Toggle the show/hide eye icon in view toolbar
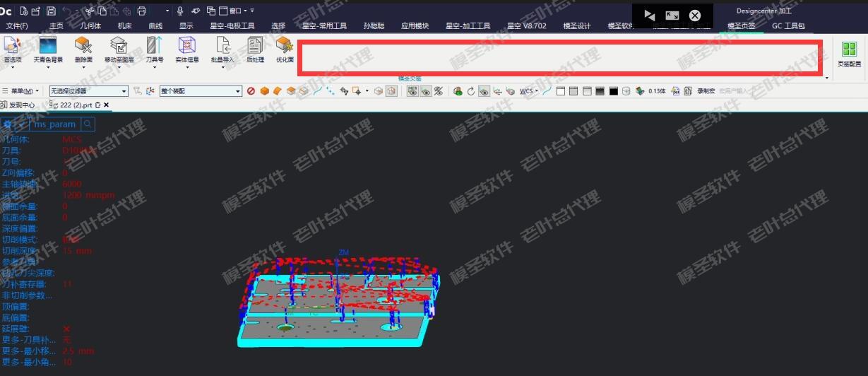This screenshot has width=868, height=376. 426,91
